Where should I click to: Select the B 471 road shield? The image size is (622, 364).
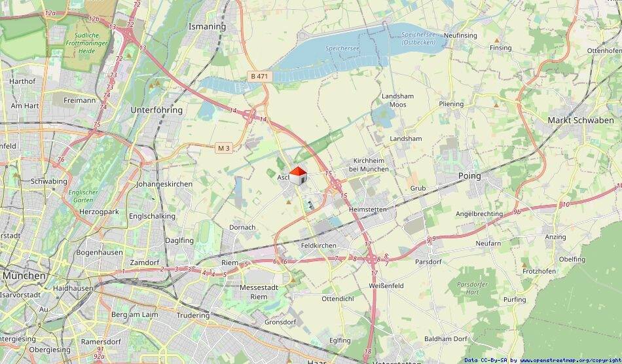click(259, 77)
